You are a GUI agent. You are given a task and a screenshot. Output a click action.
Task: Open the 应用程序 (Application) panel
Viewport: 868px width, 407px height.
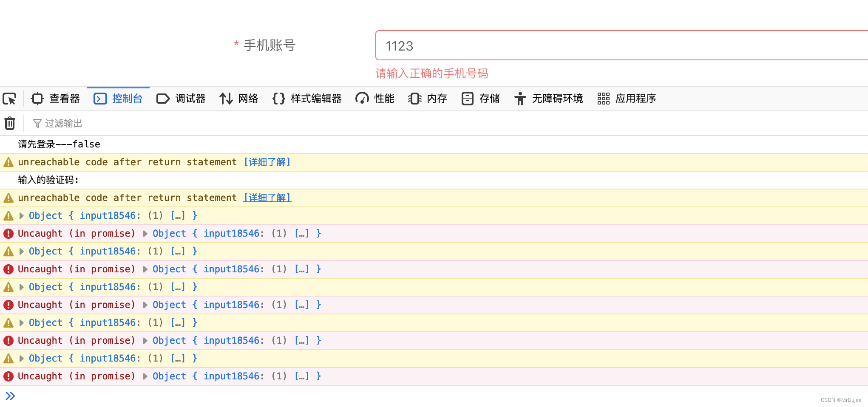click(x=626, y=99)
